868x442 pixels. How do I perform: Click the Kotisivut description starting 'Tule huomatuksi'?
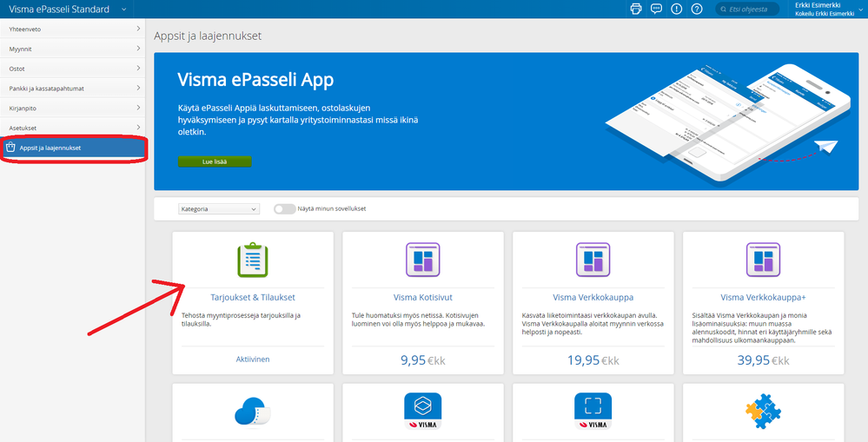(419, 320)
